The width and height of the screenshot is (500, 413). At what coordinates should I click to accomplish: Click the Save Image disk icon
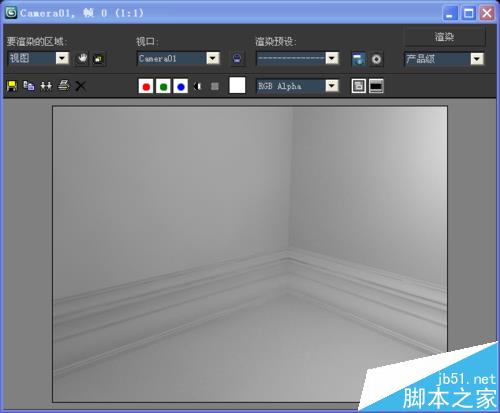(12, 86)
